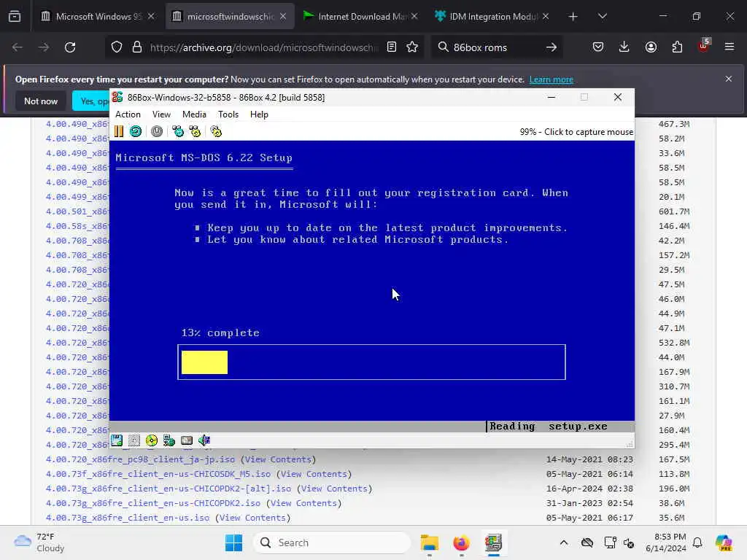Click Firefox icon on taskbar

461,542
